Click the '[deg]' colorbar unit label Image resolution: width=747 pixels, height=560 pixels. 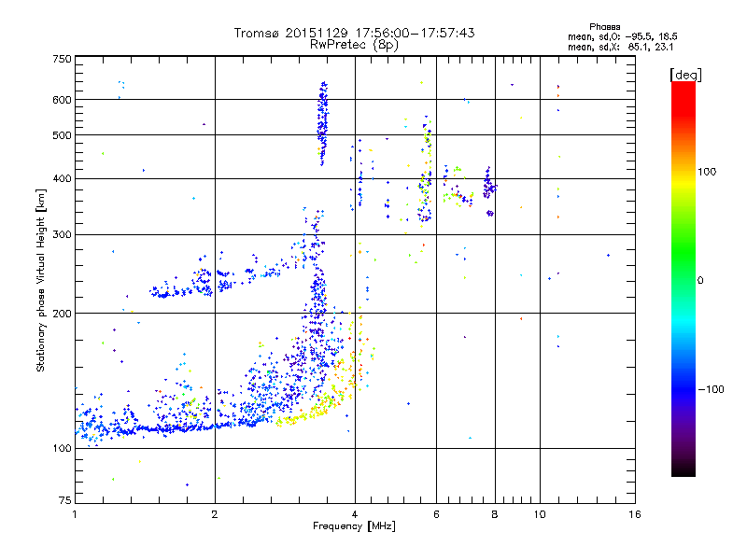tap(685, 75)
